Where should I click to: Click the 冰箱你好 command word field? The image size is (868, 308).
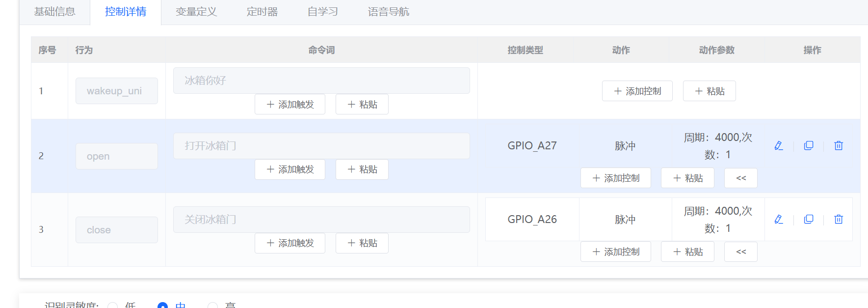pyautogui.click(x=321, y=81)
